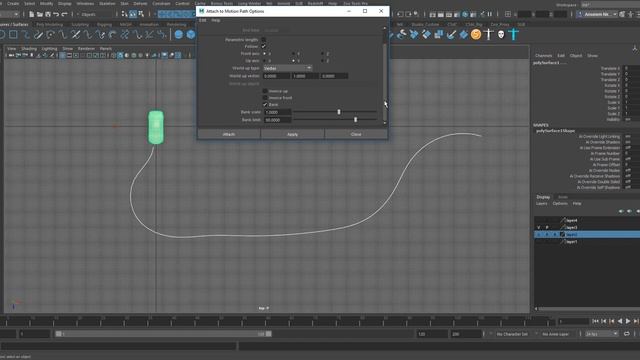Image resolution: width=640 pixels, height=360 pixels.
Task: Uncheck the Follow checkbox
Action: (x=264, y=47)
